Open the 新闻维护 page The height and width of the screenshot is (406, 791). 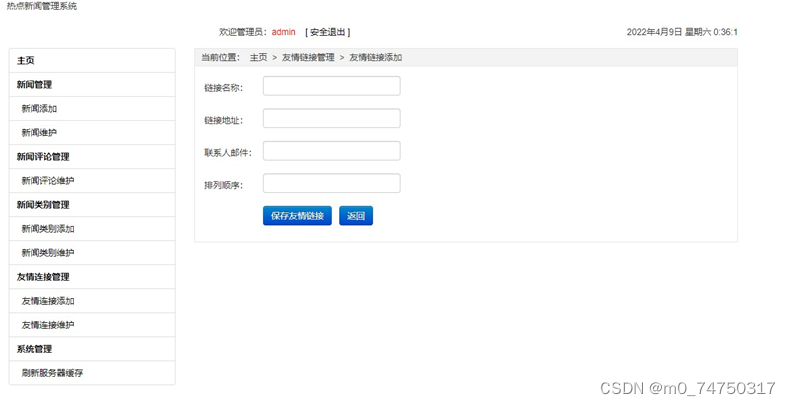[40, 133]
